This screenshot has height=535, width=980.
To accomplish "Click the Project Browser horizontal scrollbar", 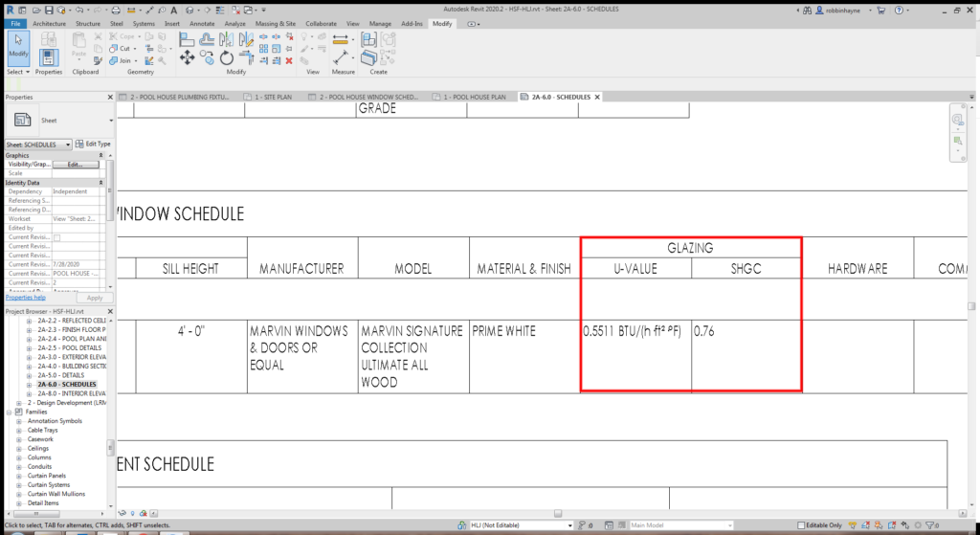I will [x=35, y=514].
